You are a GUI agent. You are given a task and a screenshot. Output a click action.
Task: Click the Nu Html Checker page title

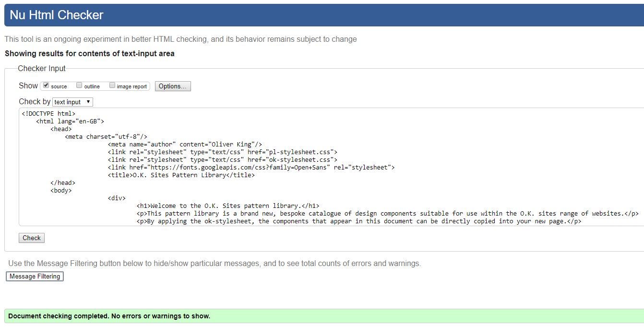[57, 15]
